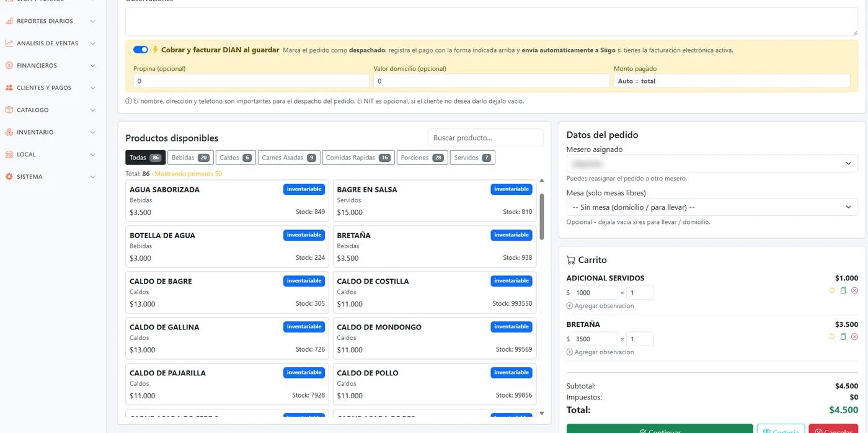
Task: Expand the Analisis de Ventas chevron
Action: (92, 43)
